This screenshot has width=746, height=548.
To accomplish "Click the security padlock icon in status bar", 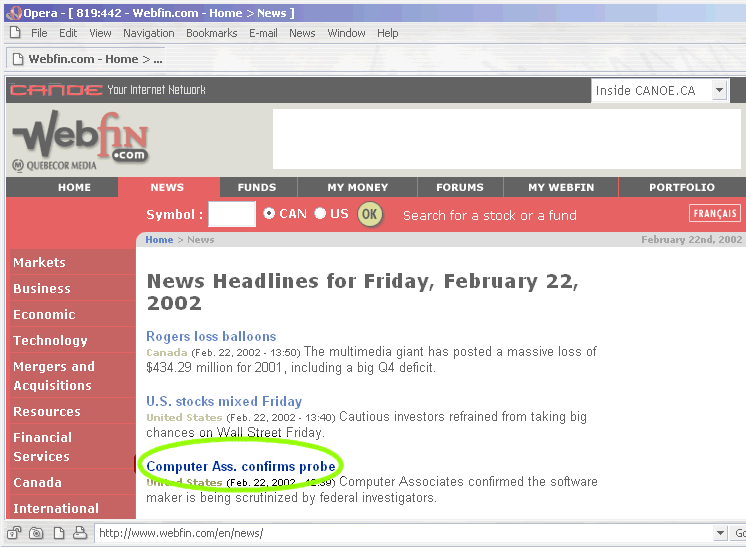I will (14, 533).
